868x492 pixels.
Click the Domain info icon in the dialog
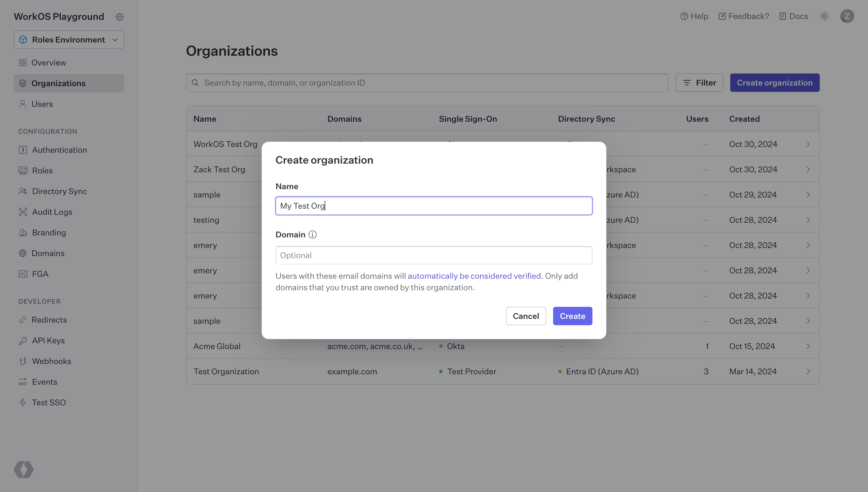tap(313, 234)
